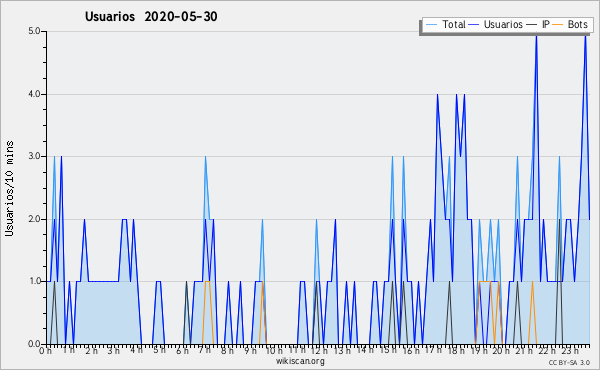
Task: Click the y-axis value 2.0
Action: (x=34, y=219)
